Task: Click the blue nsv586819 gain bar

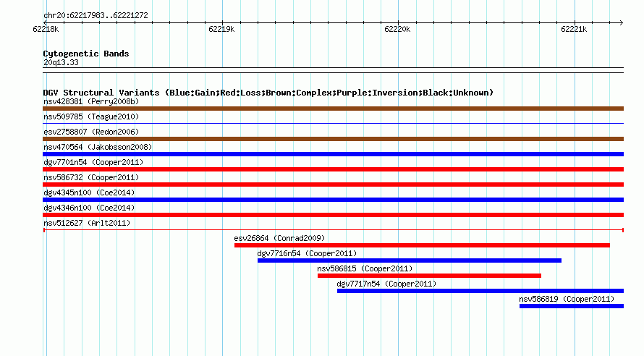Action: pyautogui.click(x=572, y=306)
